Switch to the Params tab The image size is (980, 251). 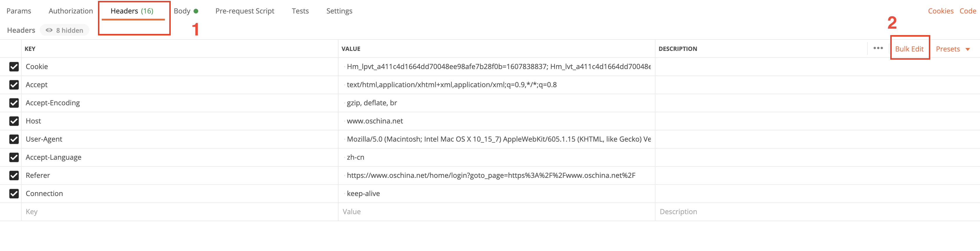click(19, 11)
